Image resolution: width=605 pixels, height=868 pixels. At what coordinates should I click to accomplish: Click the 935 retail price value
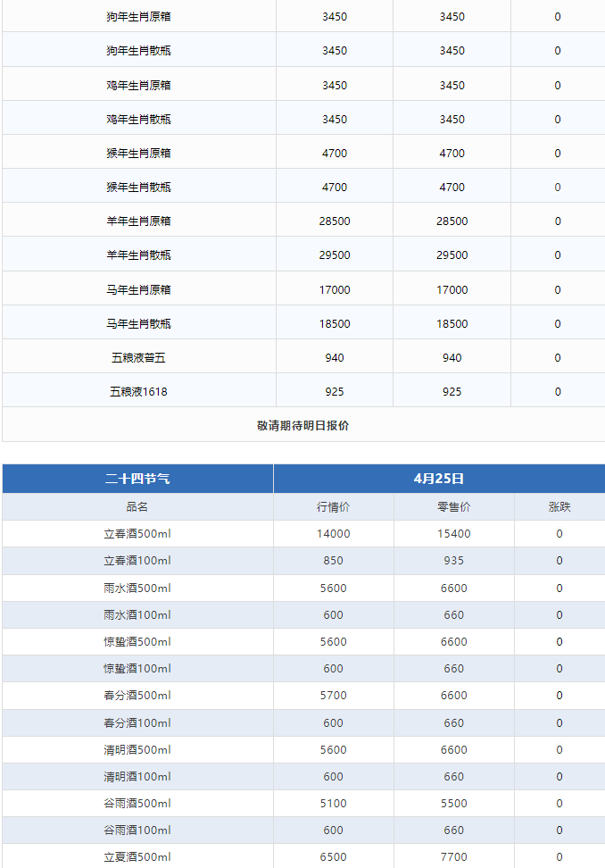(454, 561)
